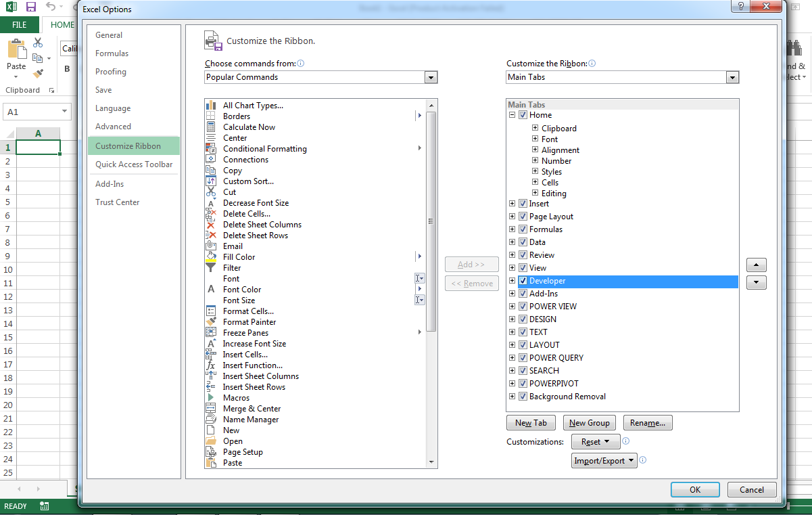Click the Macros command icon
The height and width of the screenshot is (515, 812).
click(210, 397)
